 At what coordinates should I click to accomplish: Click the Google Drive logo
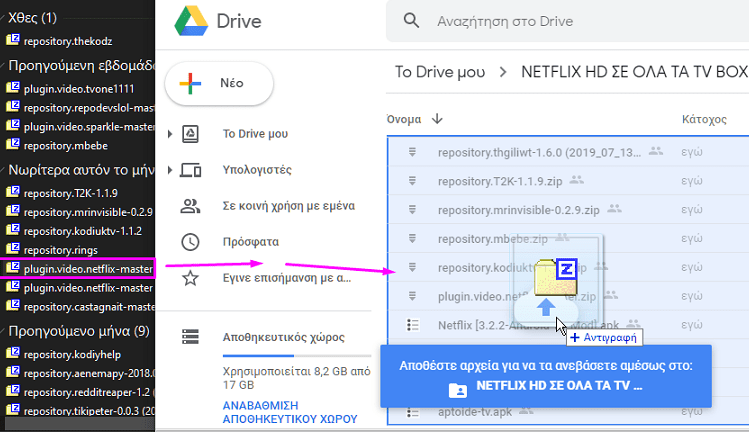coord(191,21)
